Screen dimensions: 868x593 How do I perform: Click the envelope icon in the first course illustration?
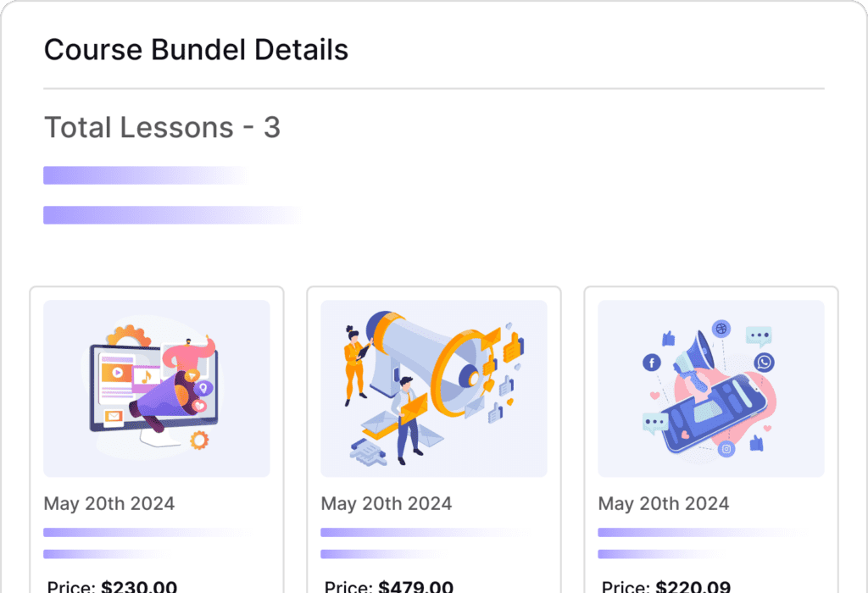[x=114, y=415]
